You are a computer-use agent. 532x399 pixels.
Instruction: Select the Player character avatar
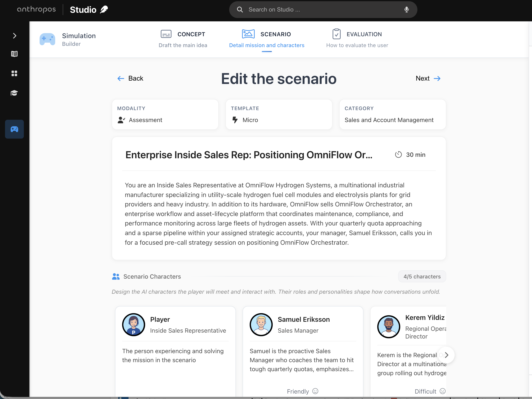coord(133,325)
